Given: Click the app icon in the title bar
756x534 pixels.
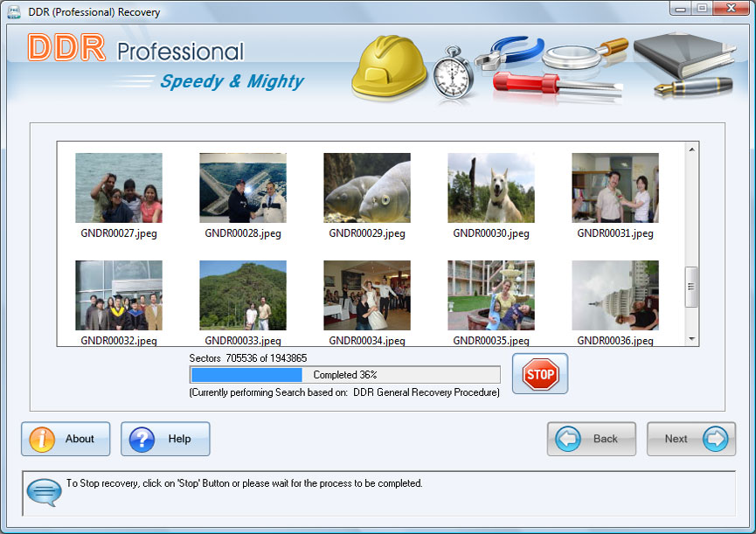Looking at the screenshot, I should pos(14,12).
